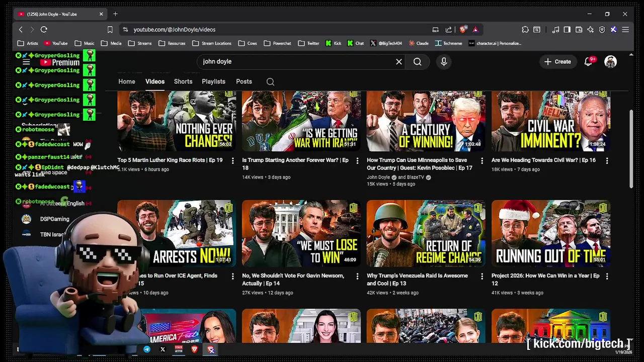644x362 pixels.
Task: Open the account avatar menu
Action: pyautogui.click(x=610, y=61)
